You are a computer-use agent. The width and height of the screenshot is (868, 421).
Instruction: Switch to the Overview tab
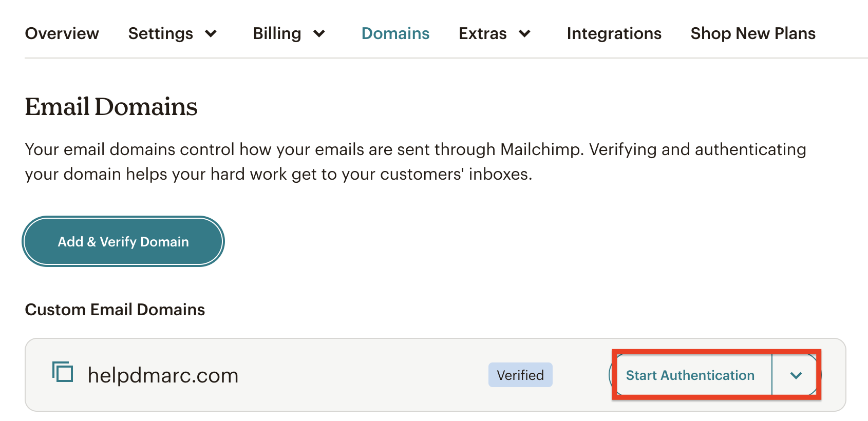62,34
